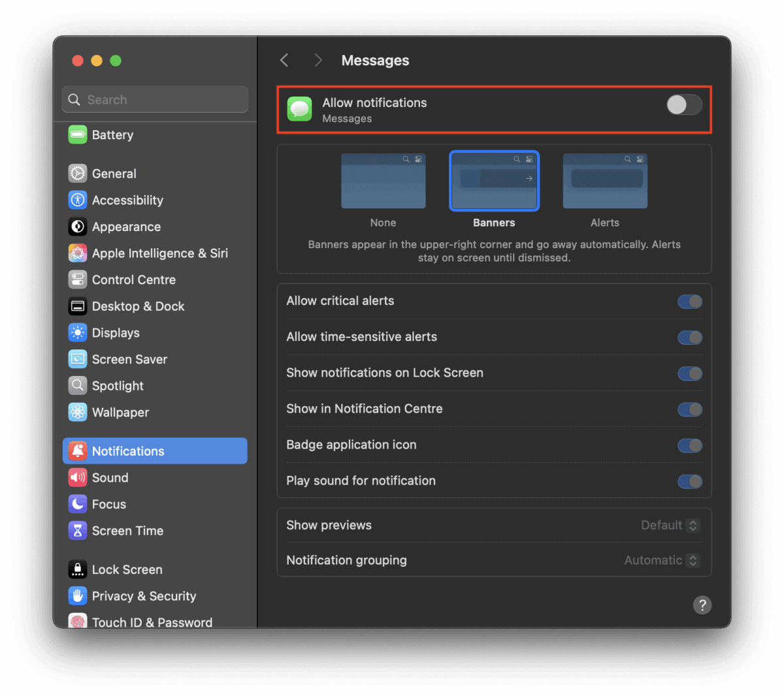
Task: Click the Search settings field
Action: tap(155, 100)
